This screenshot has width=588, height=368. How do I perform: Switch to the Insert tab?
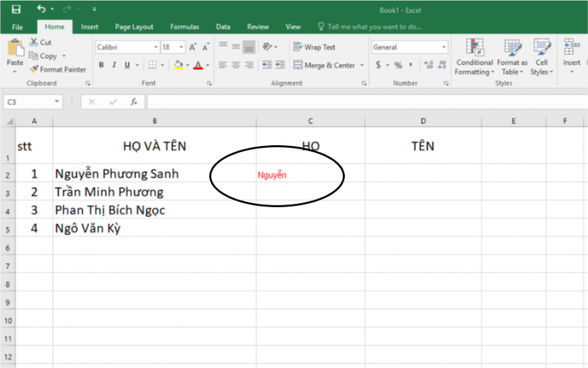89,27
